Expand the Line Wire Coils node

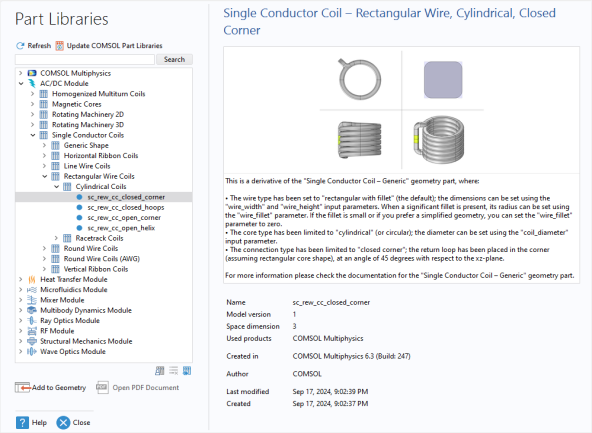(x=45, y=166)
